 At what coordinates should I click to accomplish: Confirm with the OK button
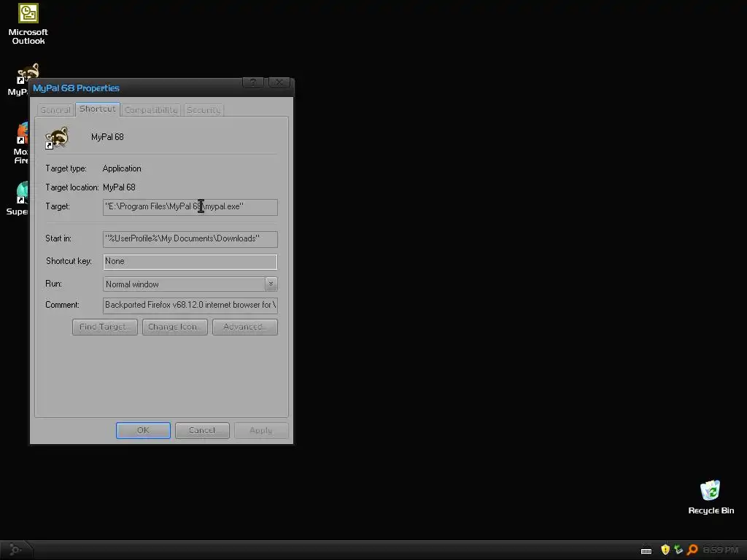point(143,430)
